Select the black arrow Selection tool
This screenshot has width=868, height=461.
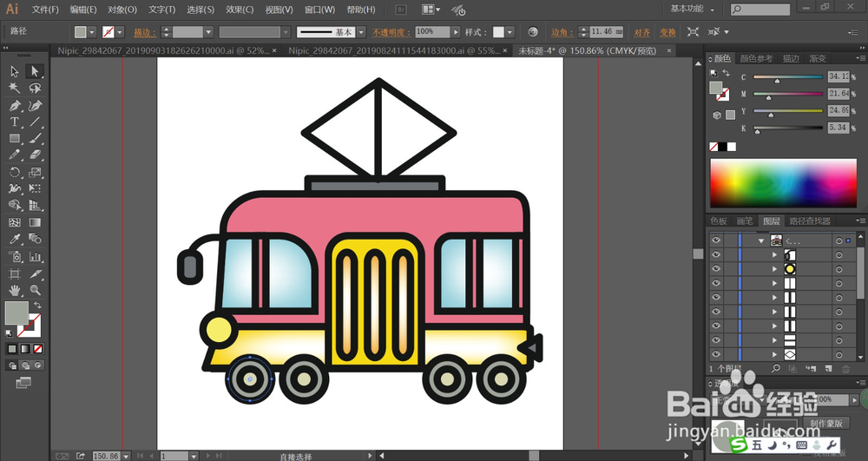point(15,71)
